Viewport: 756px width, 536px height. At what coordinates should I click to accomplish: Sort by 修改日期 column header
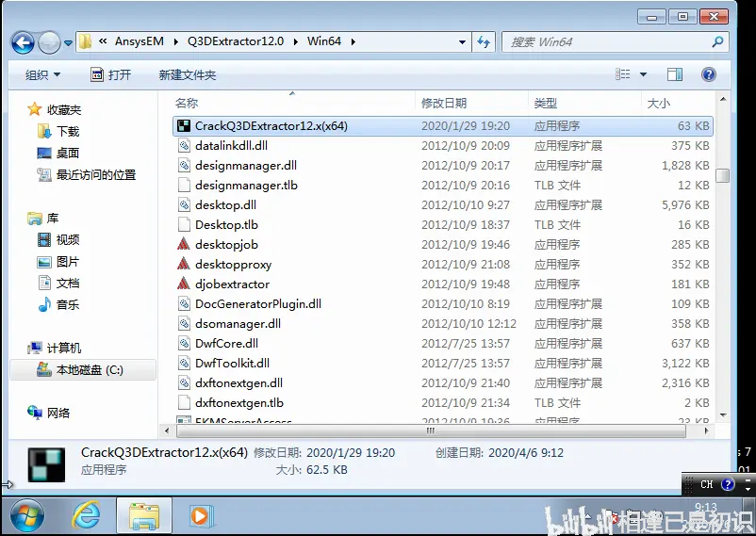tap(444, 104)
